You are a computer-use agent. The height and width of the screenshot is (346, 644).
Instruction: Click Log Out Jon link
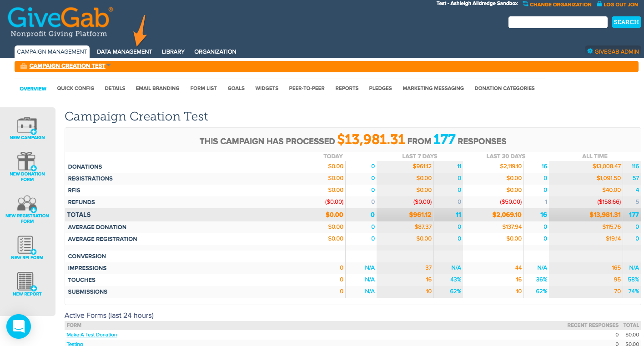[x=621, y=5]
